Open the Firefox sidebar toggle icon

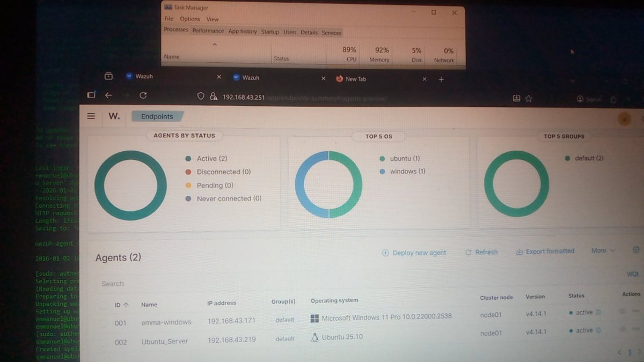click(91, 95)
